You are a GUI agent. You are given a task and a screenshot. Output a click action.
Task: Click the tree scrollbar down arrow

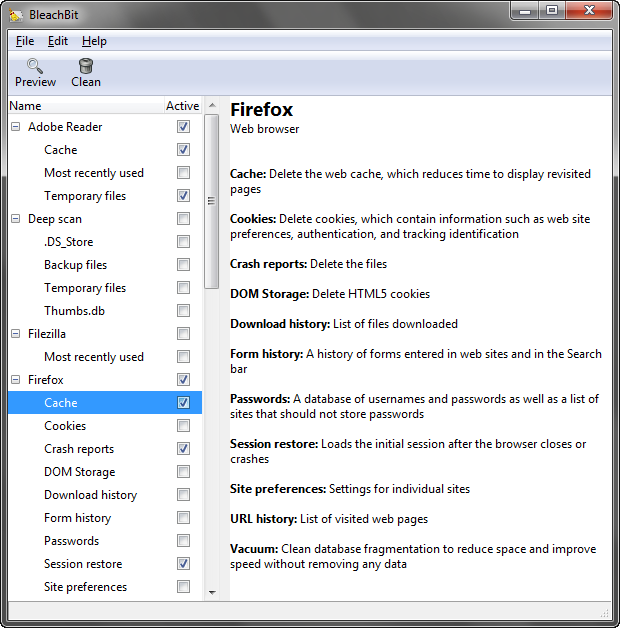[212, 592]
